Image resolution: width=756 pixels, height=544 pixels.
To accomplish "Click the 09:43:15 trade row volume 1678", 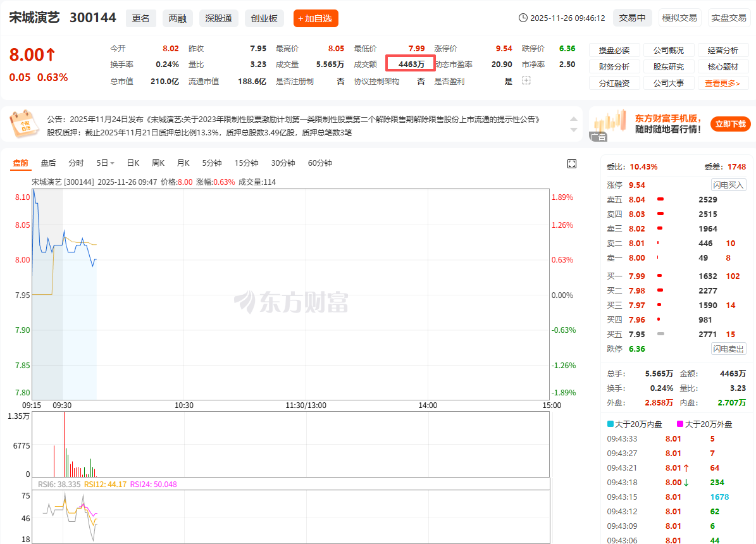I will tap(719, 497).
